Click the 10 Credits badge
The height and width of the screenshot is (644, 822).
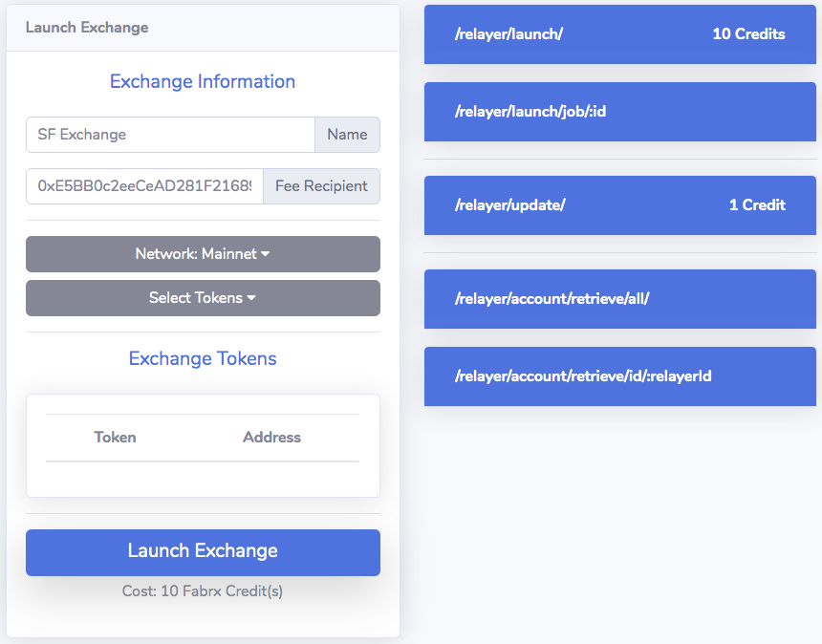click(x=748, y=34)
